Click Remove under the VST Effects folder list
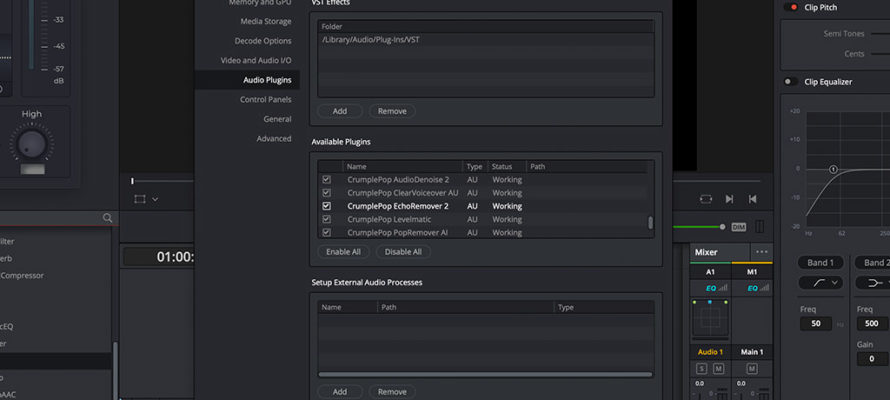The height and width of the screenshot is (400, 890). point(392,111)
